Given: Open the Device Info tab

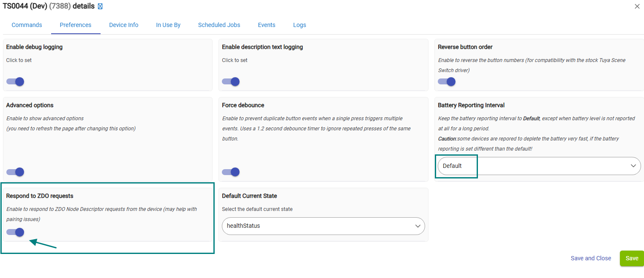Looking at the screenshot, I should [x=123, y=25].
